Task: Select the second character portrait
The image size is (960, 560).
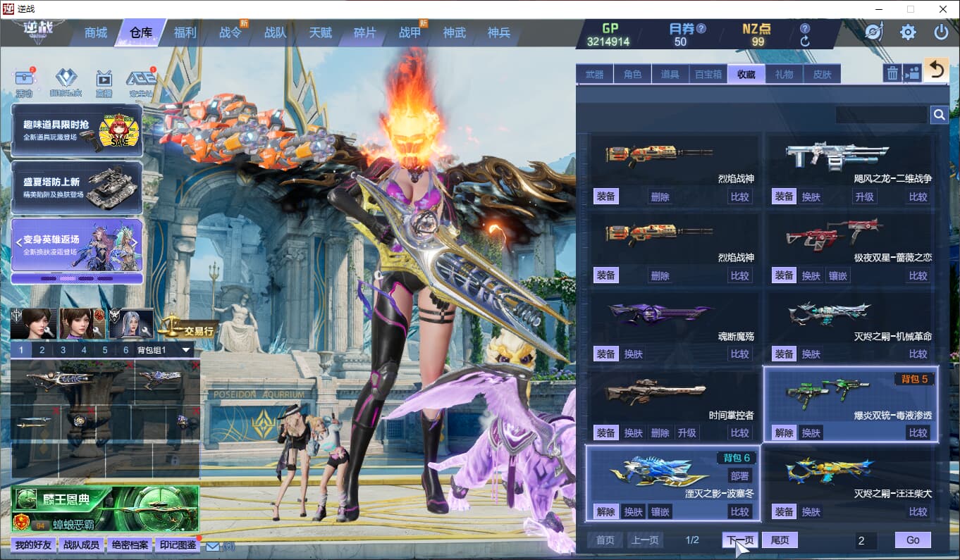Action: 82,324
